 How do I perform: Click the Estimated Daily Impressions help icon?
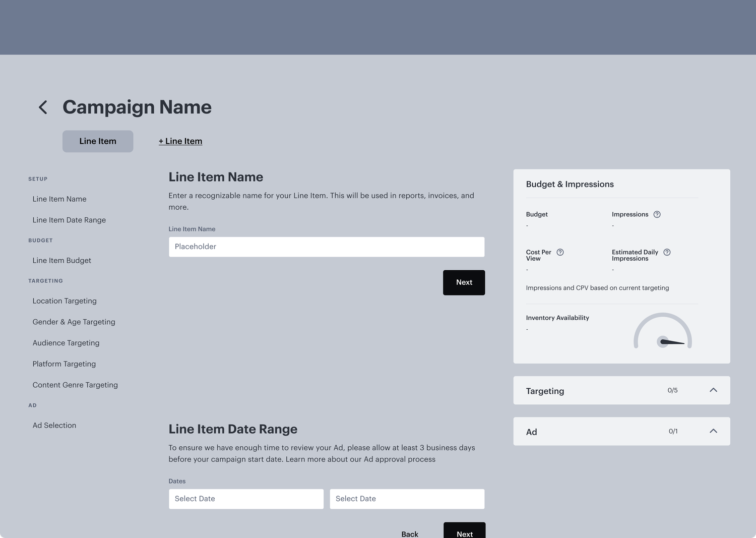(667, 252)
